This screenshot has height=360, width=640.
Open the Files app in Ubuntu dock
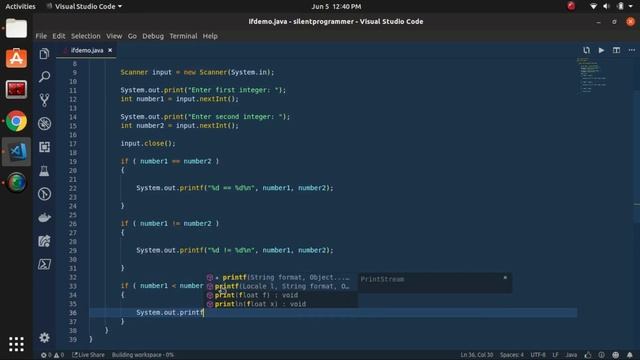16,29
